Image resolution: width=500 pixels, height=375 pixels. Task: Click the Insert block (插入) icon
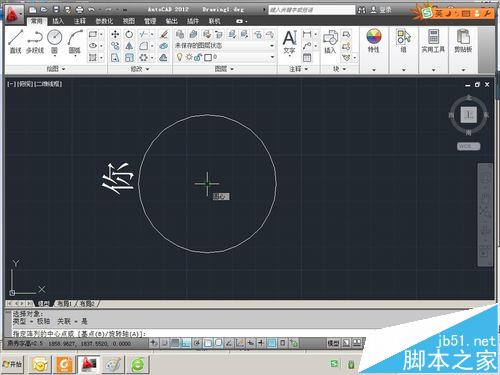330,42
